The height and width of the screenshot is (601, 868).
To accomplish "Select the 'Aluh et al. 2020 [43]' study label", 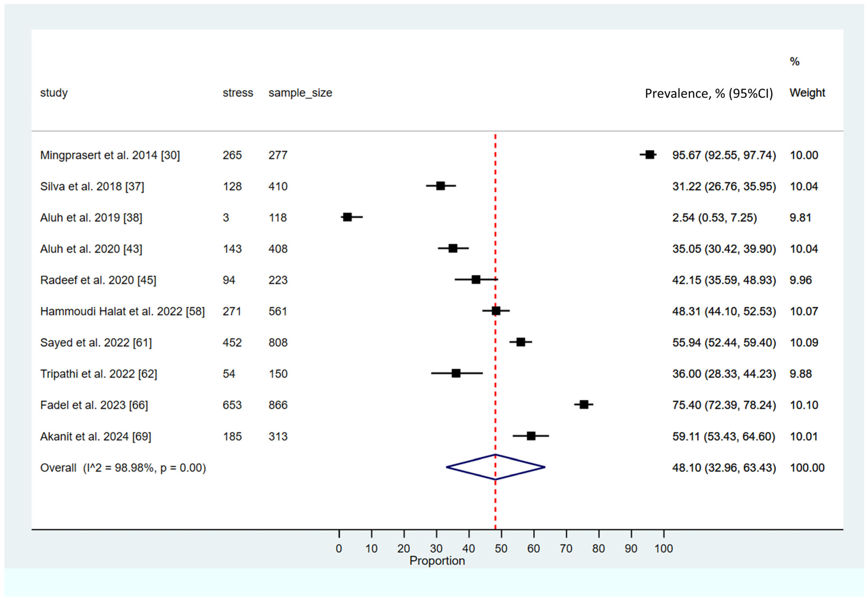I will click(91, 249).
